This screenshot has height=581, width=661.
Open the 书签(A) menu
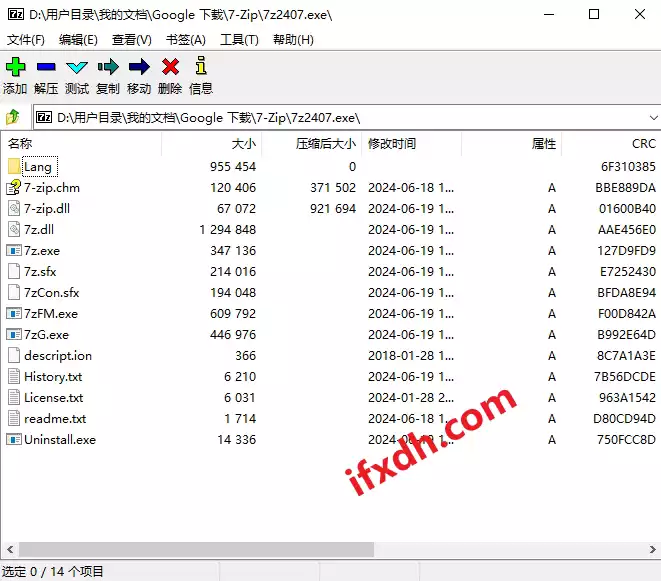click(185, 40)
